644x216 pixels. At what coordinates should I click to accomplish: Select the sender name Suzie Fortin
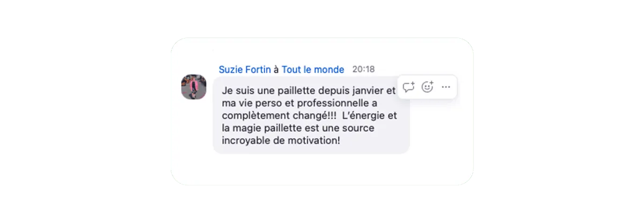point(245,70)
